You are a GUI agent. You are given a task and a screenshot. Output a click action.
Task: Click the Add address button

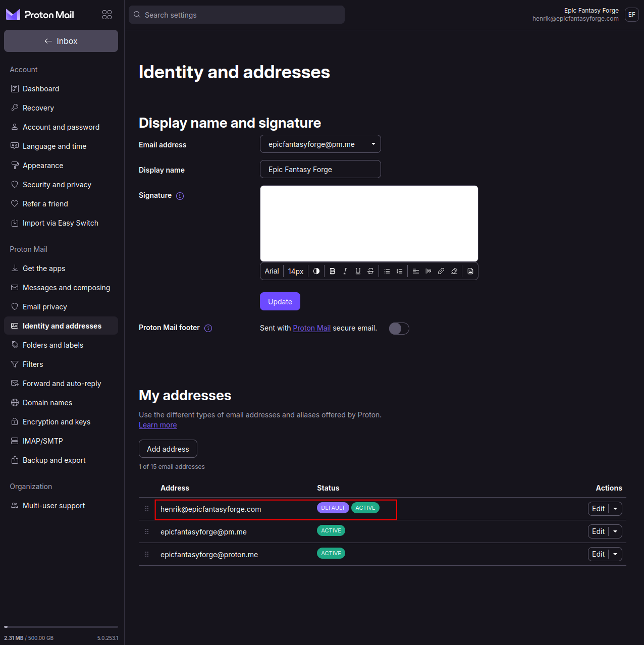point(168,449)
